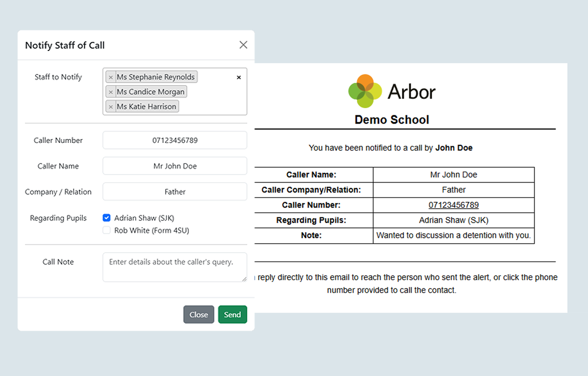Click the 'Father' cell in the email table

pos(454,190)
